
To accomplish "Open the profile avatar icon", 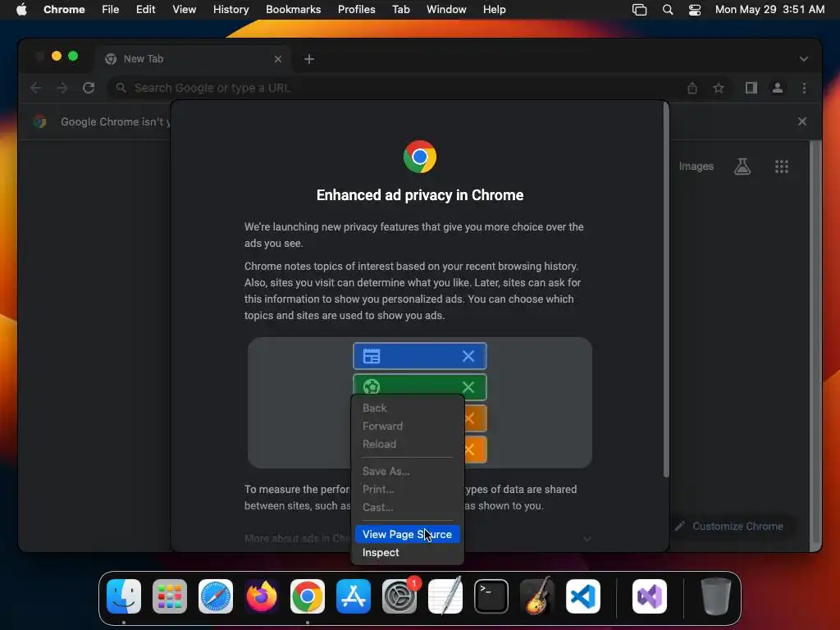I will point(778,88).
